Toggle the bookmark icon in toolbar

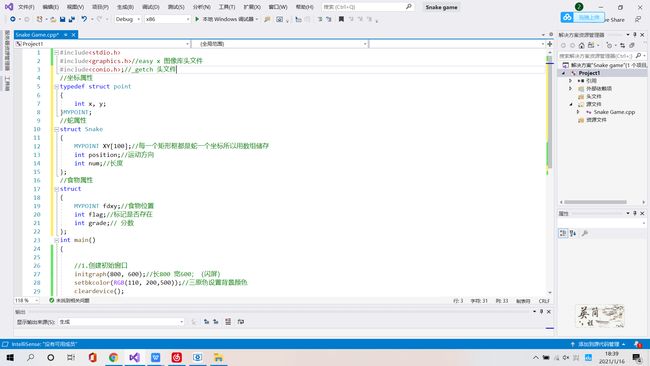pyautogui.click(x=341, y=19)
